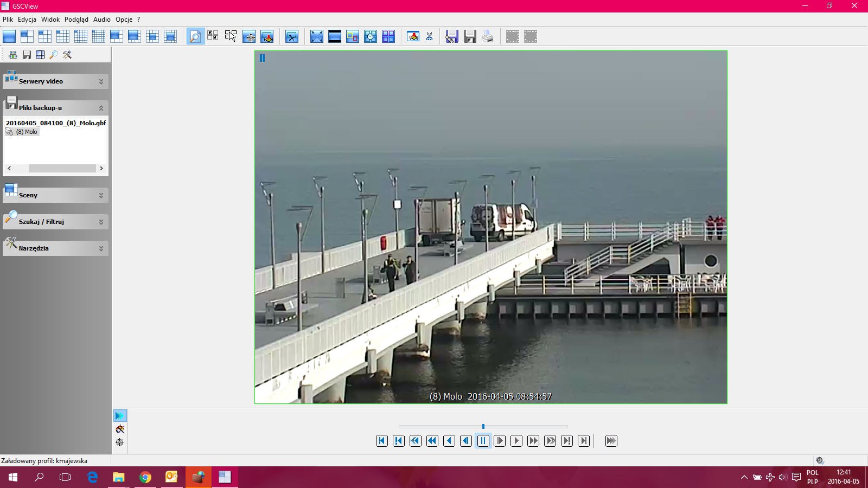Click the scissors cut-clip icon
This screenshot has height=488, width=868.
(x=430, y=36)
